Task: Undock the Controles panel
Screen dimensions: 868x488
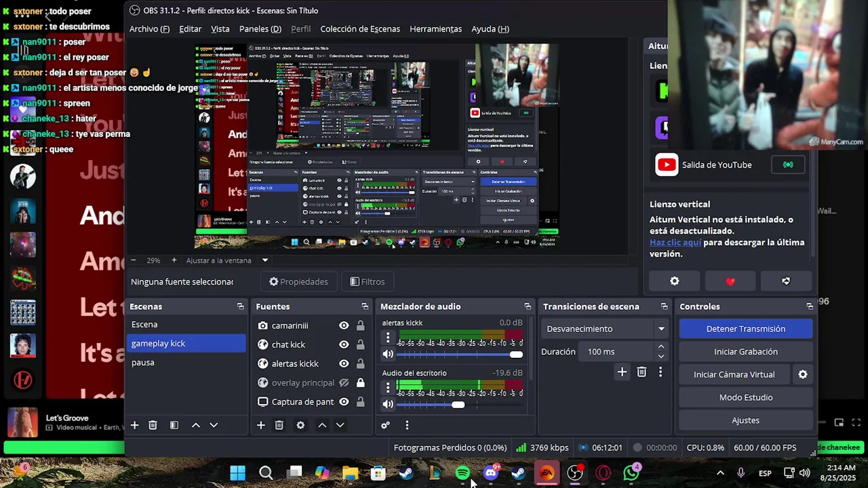Action: 809,306
